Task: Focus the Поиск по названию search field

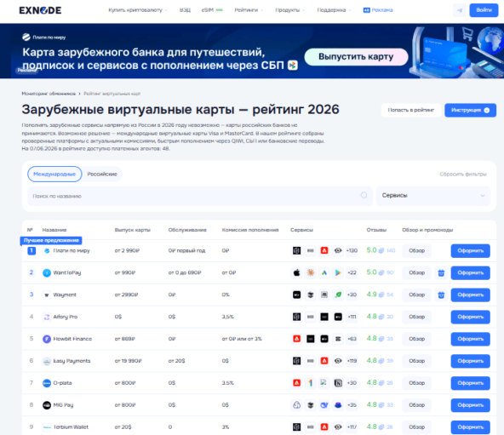Action: coord(200,196)
